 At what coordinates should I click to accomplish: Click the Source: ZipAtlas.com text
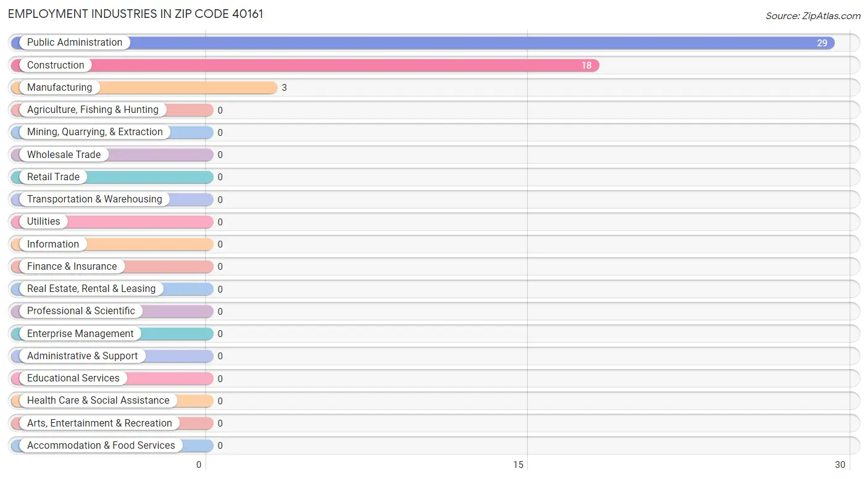pyautogui.click(x=812, y=16)
